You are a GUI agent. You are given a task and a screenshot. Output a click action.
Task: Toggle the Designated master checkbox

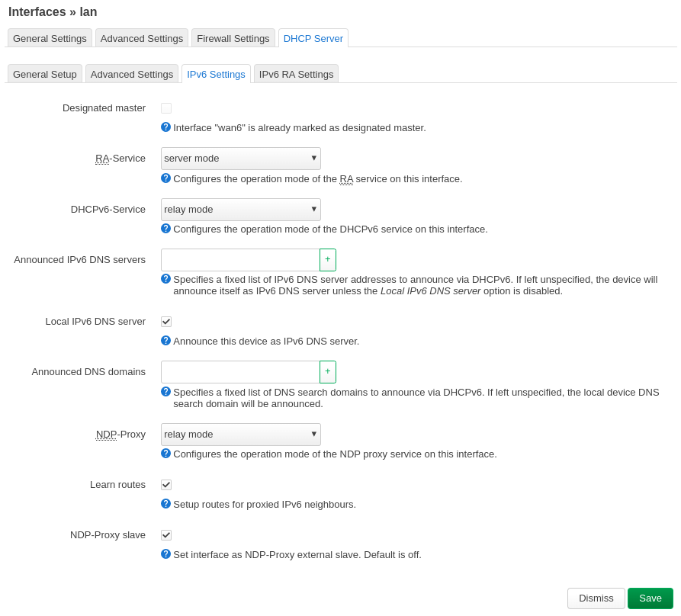pyautogui.click(x=166, y=108)
